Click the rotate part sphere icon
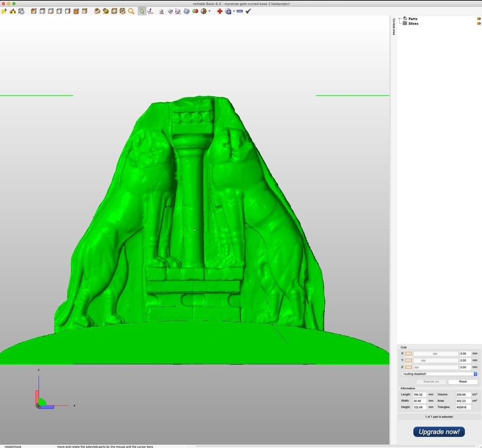 click(169, 11)
